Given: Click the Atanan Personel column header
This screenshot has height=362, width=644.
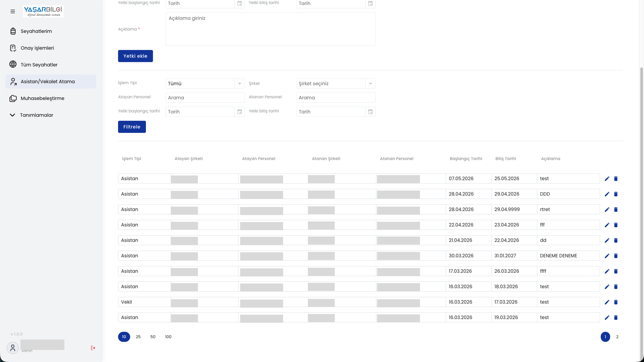Looking at the screenshot, I should coord(396,159).
